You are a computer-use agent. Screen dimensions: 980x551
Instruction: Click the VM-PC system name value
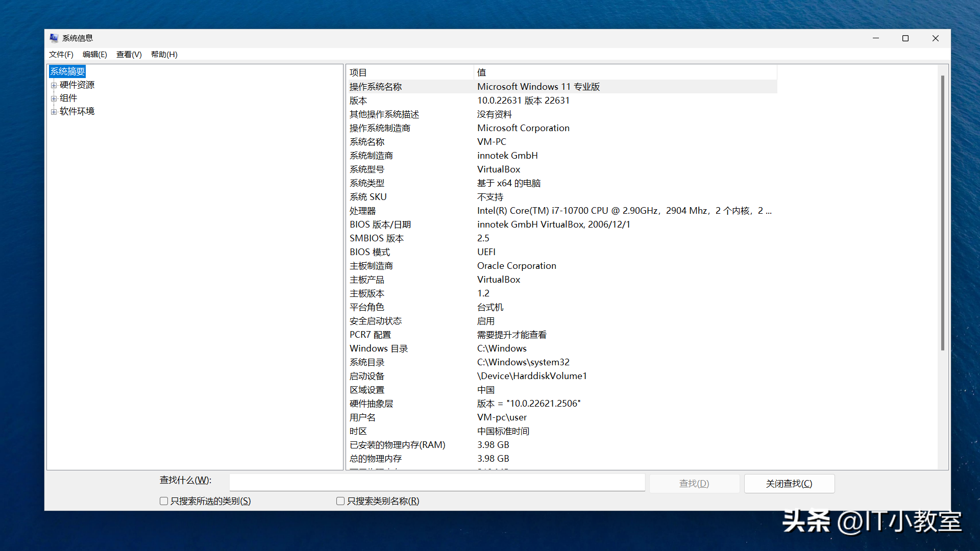pyautogui.click(x=492, y=142)
